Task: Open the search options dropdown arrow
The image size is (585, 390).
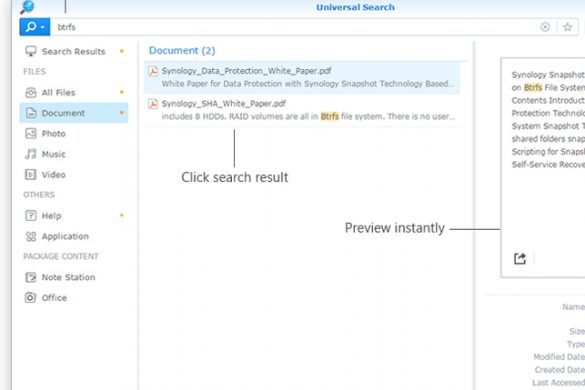Action: point(43,27)
